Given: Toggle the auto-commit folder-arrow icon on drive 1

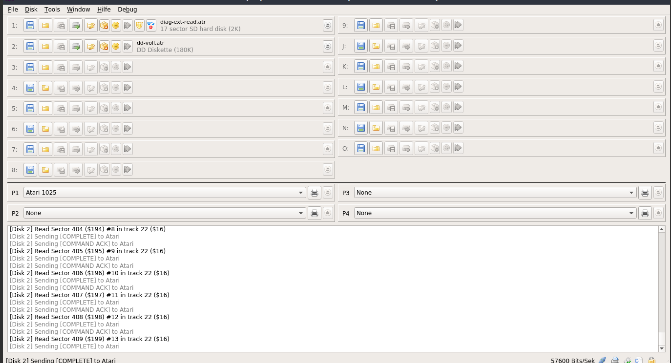Looking at the screenshot, I should pos(91,26).
